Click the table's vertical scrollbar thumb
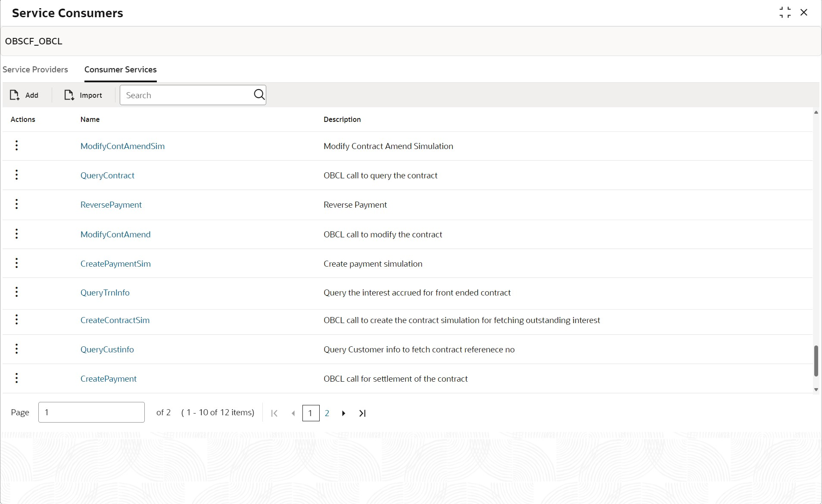Screen dimensions: 822x504 tap(816, 361)
